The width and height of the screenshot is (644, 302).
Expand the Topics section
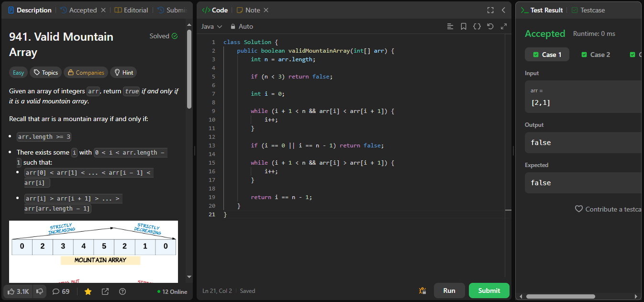[45, 73]
